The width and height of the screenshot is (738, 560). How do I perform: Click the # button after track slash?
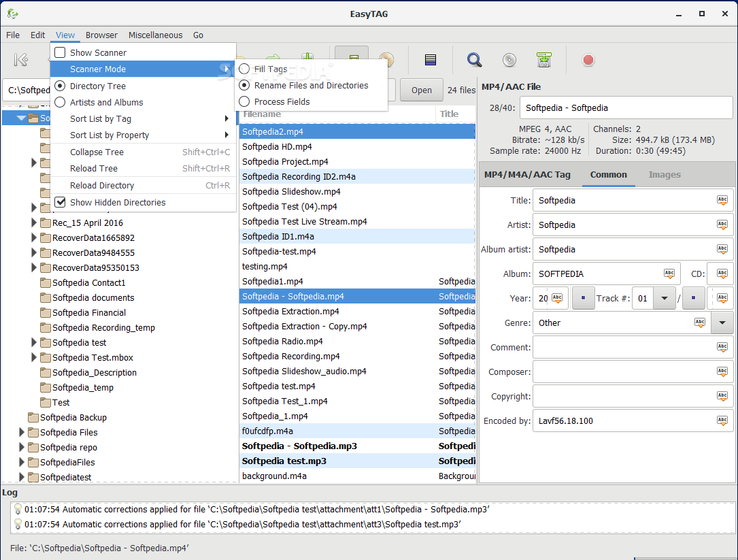pyautogui.click(x=693, y=298)
